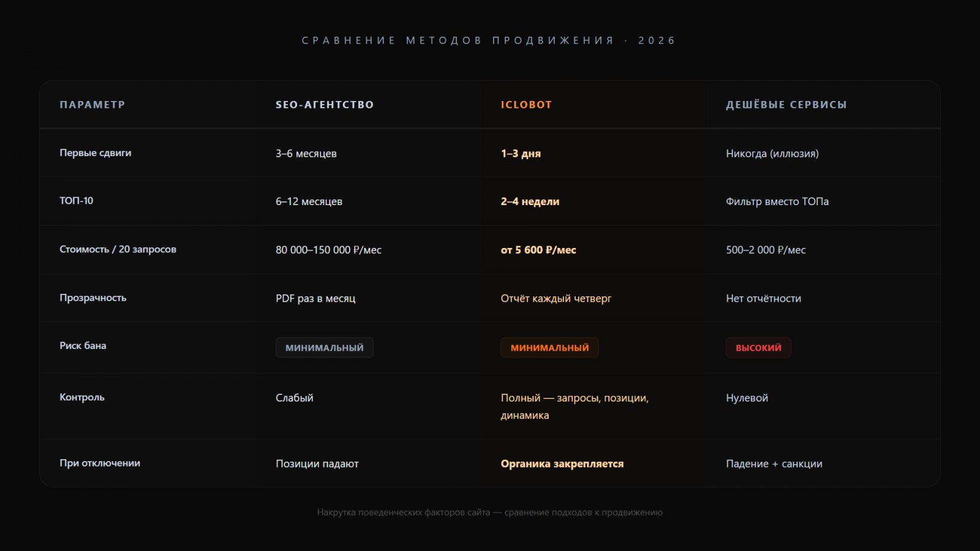Select the 'Первые сдвиги' row label
This screenshot has width=980, height=551.
pos(96,153)
